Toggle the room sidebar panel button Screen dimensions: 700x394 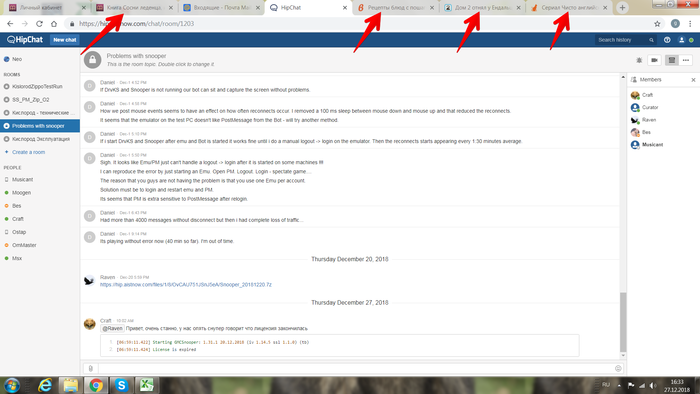click(671, 60)
